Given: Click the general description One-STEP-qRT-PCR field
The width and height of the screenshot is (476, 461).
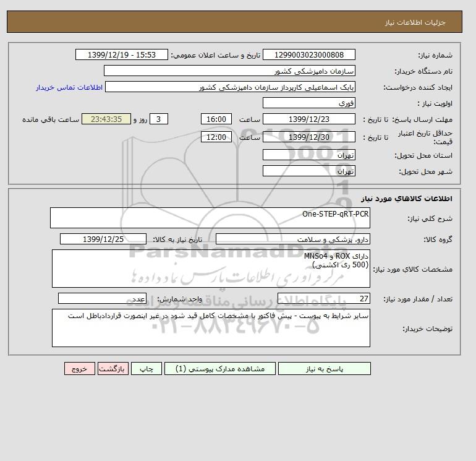Looking at the screenshot, I should click(x=210, y=218).
